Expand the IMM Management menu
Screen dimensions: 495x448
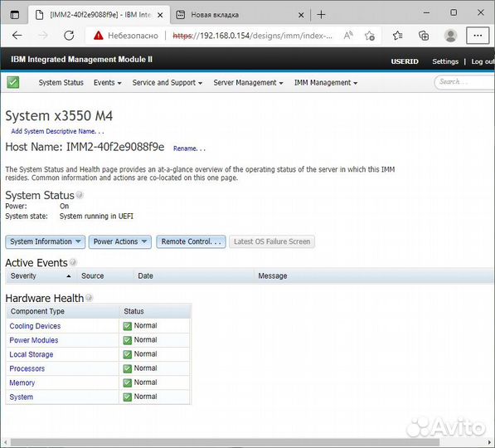[326, 83]
